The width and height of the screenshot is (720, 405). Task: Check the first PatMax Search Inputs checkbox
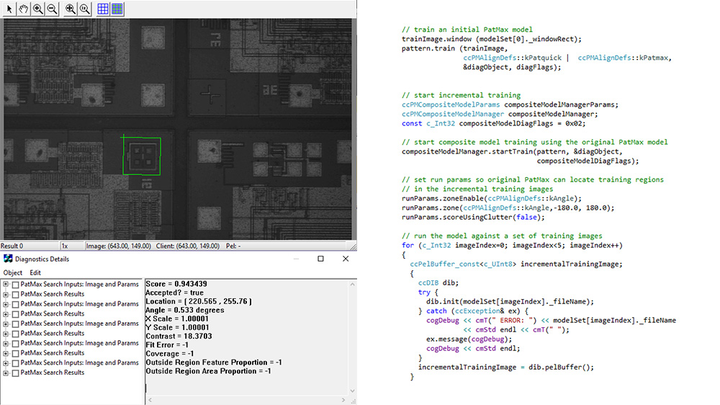[15, 285]
